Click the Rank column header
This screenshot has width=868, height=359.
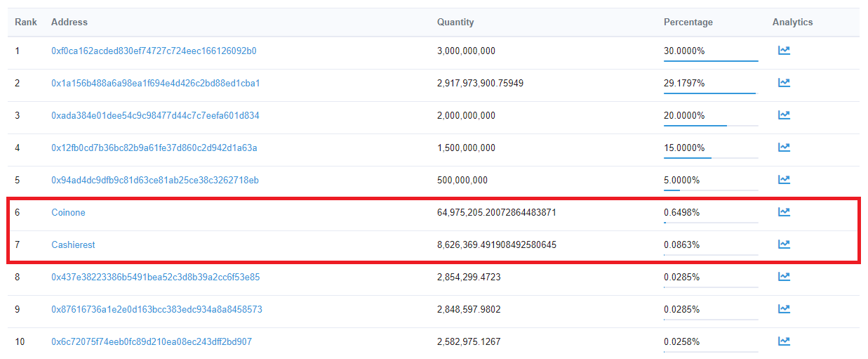(26, 22)
